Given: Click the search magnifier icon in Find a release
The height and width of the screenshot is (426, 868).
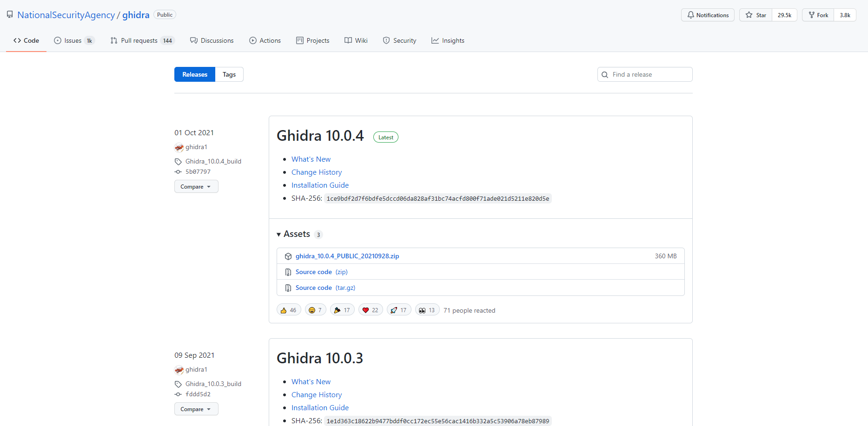Looking at the screenshot, I should pos(605,75).
